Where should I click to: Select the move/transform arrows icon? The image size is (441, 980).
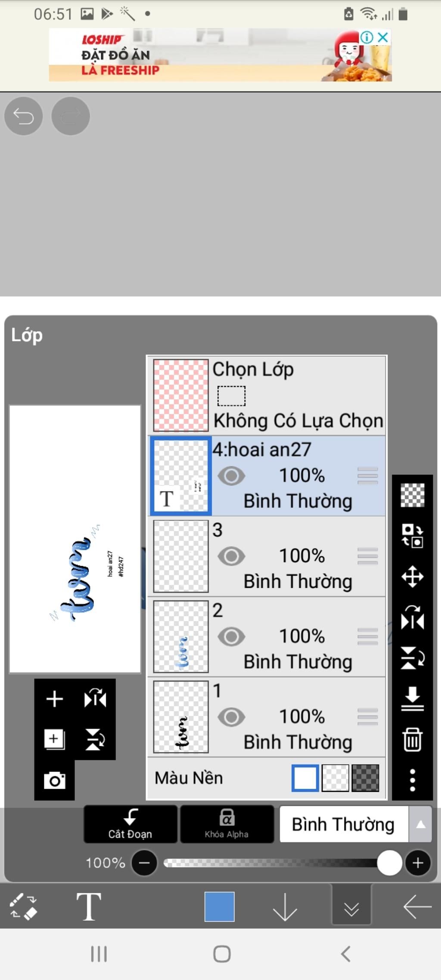[412, 577]
